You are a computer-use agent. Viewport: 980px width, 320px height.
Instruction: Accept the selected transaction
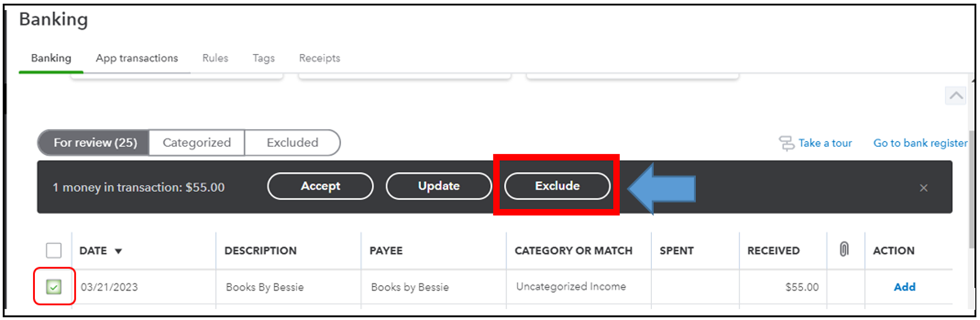320,186
